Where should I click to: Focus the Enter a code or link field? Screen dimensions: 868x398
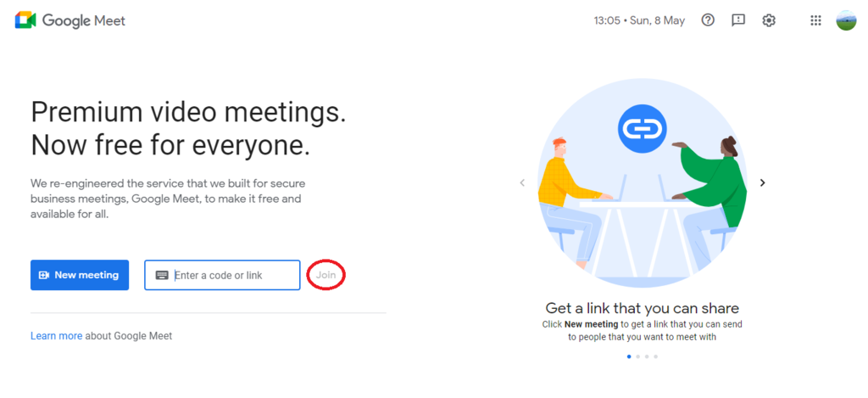tap(223, 275)
